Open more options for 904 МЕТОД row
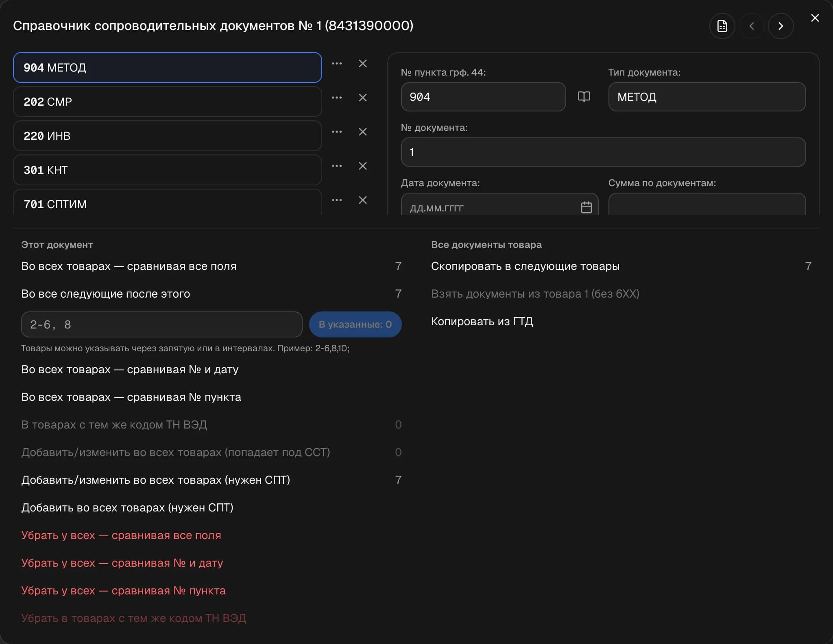833x644 pixels. pyautogui.click(x=337, y=63)
